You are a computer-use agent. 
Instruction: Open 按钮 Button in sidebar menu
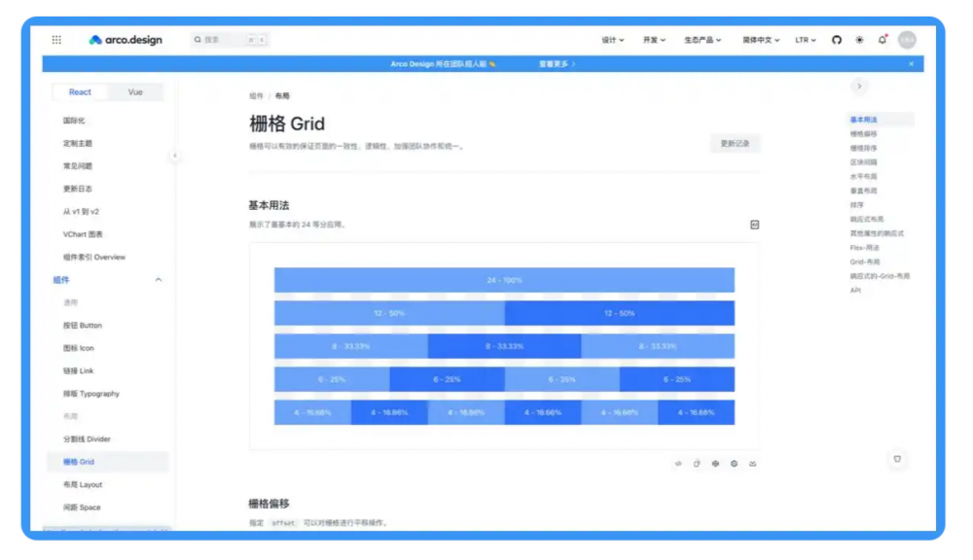[83, 326]
